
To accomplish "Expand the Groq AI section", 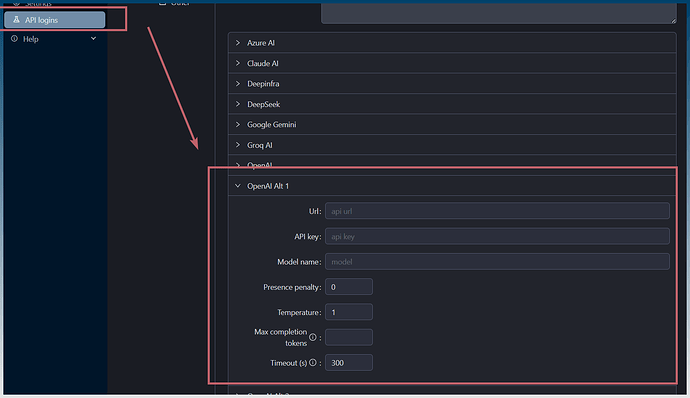I will click(x=452, y=145).
